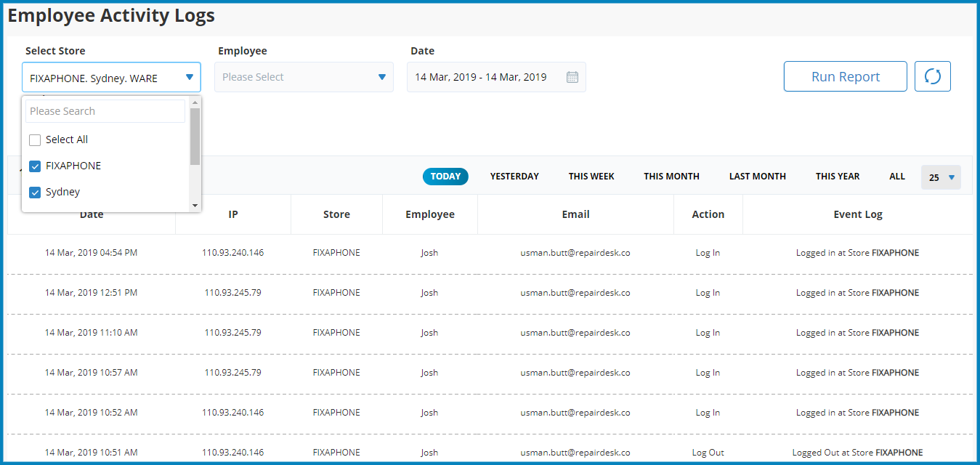Click Log In in the 04:54 PM row
The width and height of the screenshot is (980, 465).
coord(708,253)
